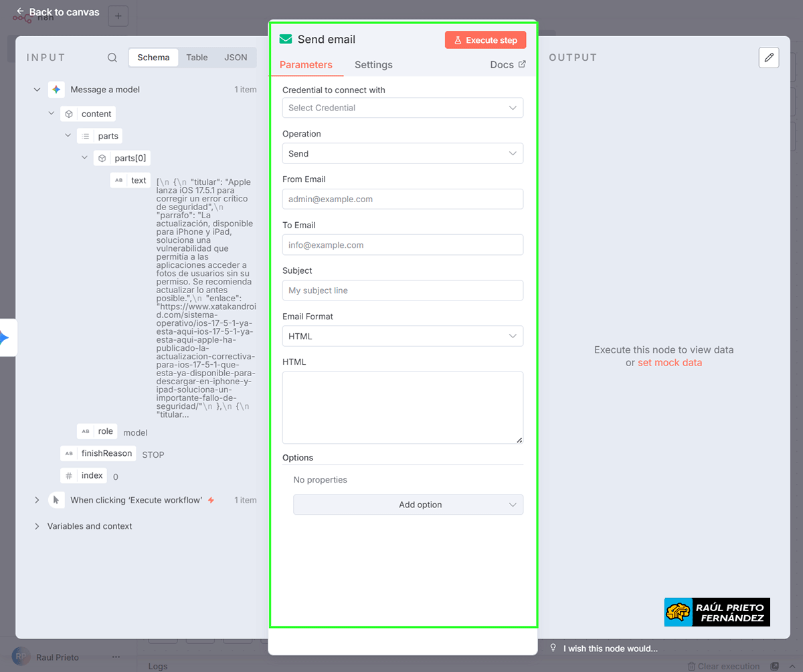Switch to the Table view tab
Image resolution: width=803 pixels, height=672 pixels.
[x=197, y=58]
